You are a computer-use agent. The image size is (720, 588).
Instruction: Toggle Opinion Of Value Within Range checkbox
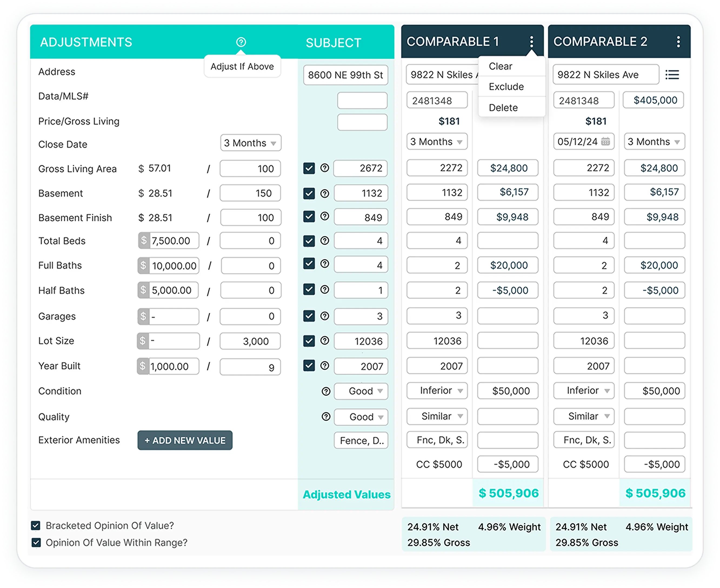36,543
